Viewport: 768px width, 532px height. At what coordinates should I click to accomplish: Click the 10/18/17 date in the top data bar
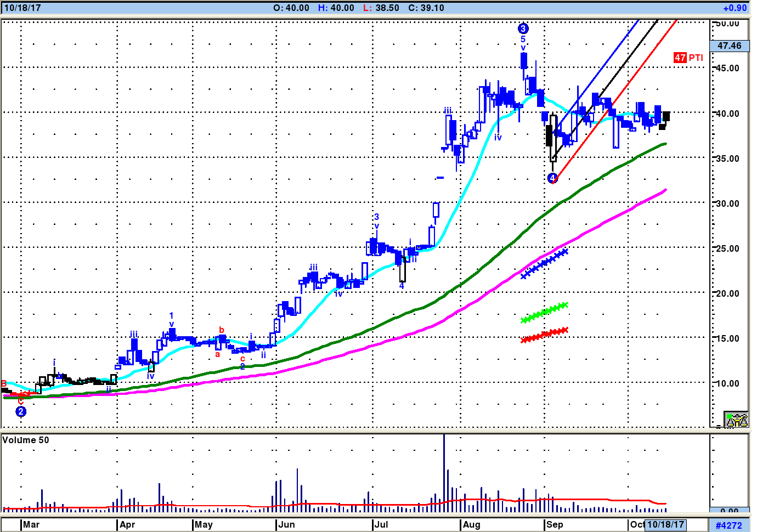pos(22,8)
